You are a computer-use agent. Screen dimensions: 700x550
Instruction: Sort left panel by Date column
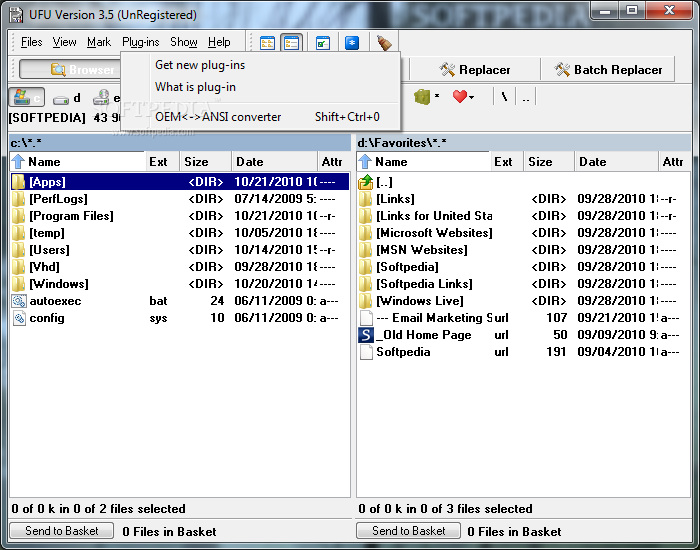tap(274, 162)
